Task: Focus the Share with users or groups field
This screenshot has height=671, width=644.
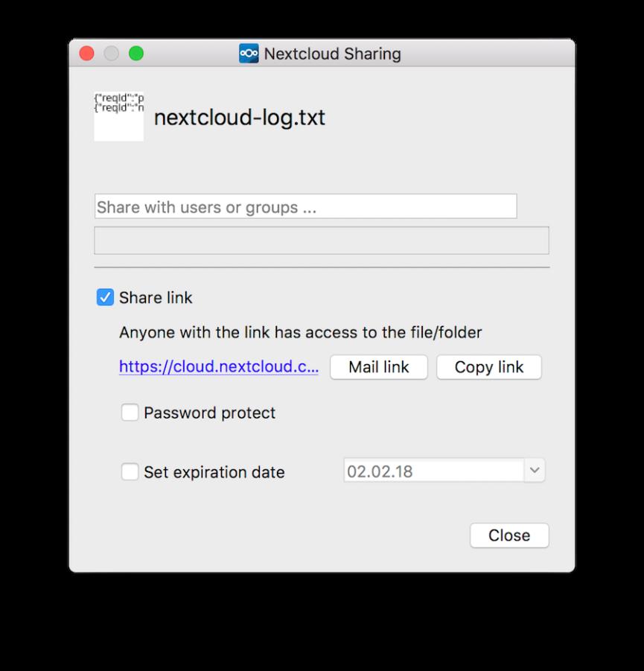Action: tap(305, 207)
